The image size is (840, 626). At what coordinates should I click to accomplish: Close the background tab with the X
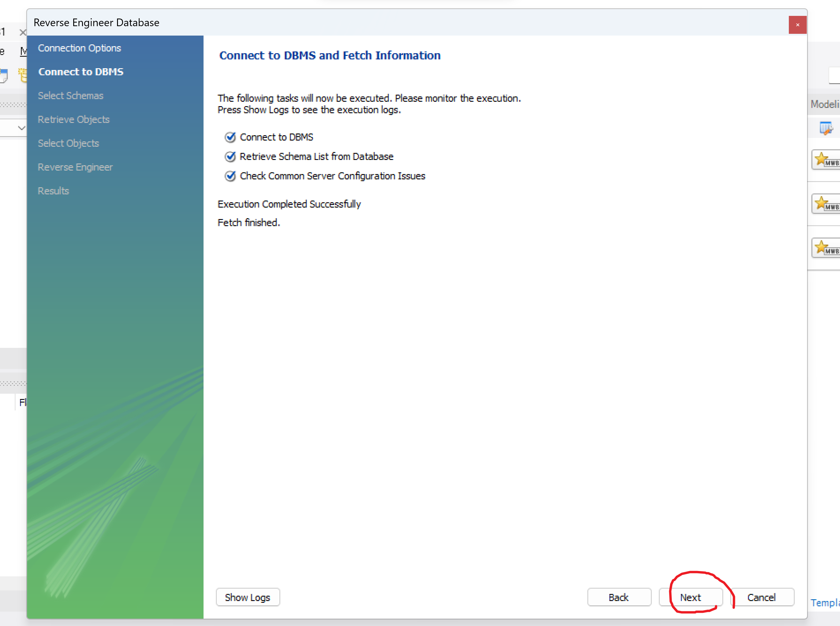[23, 32]
